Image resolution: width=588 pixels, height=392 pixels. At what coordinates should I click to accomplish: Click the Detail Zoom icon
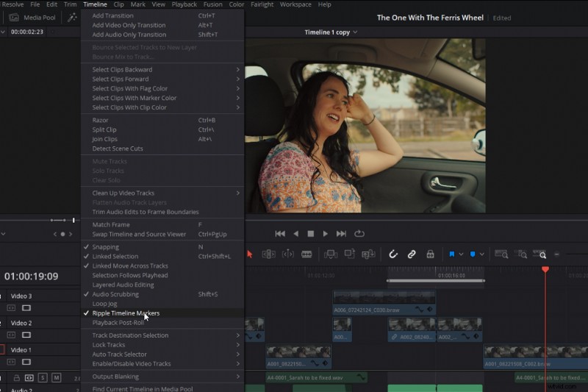(x=520, y=254)
